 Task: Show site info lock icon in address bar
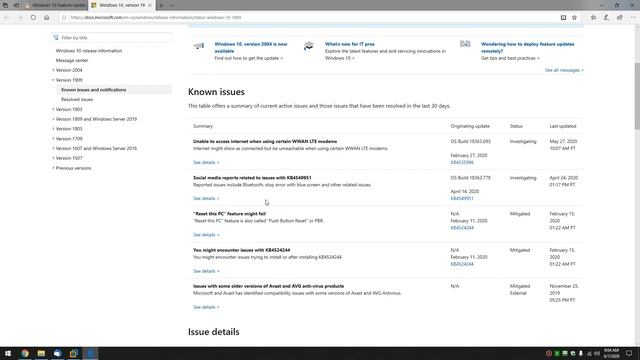(x=64, y=18)
